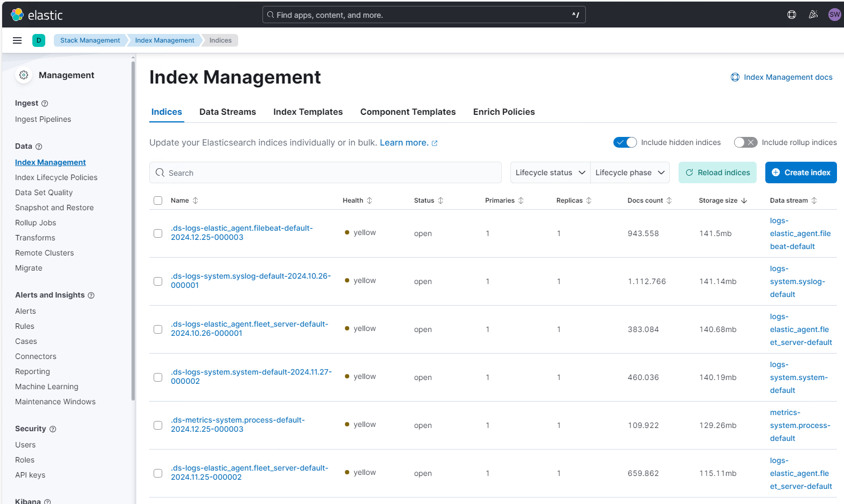Select filebeat-default-2024.12.25-000003 row checkbox

(x=158, y=233)
